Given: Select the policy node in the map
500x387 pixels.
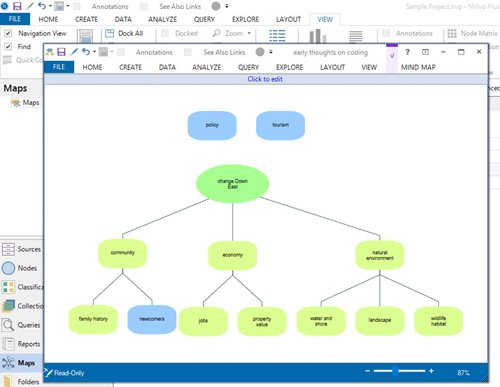Looking at the screenshot, I should [x=212, y=125].
